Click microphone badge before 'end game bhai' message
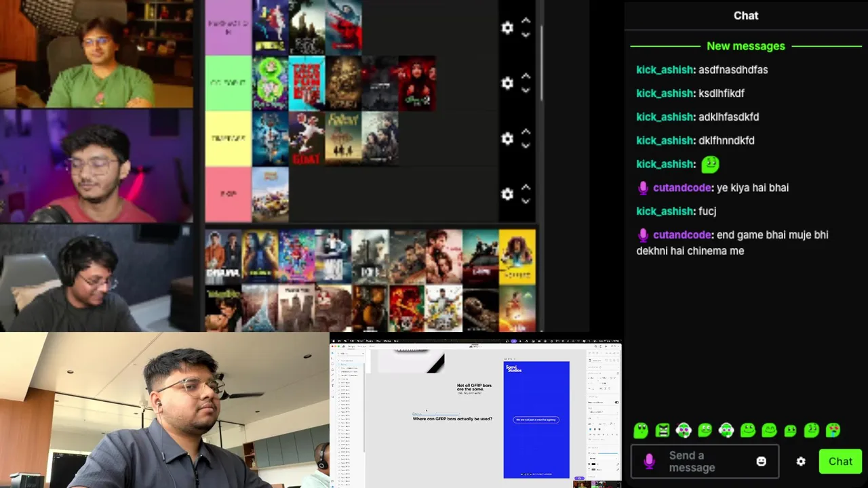868x488 pixels. [x=643, y=235]
